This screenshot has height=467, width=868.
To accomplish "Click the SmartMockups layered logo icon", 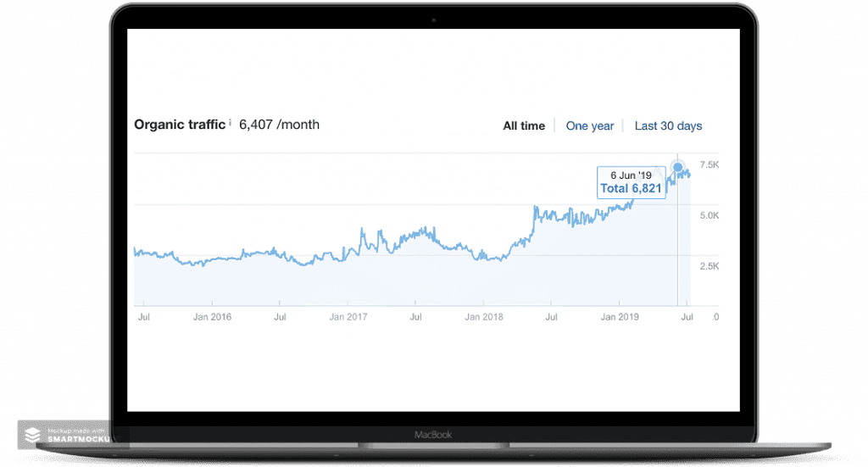I will (x=33, y=435).
